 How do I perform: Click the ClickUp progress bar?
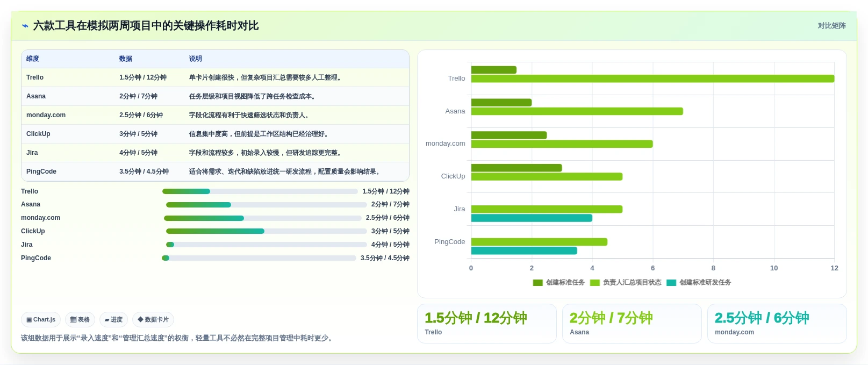[x=267, y=231]
